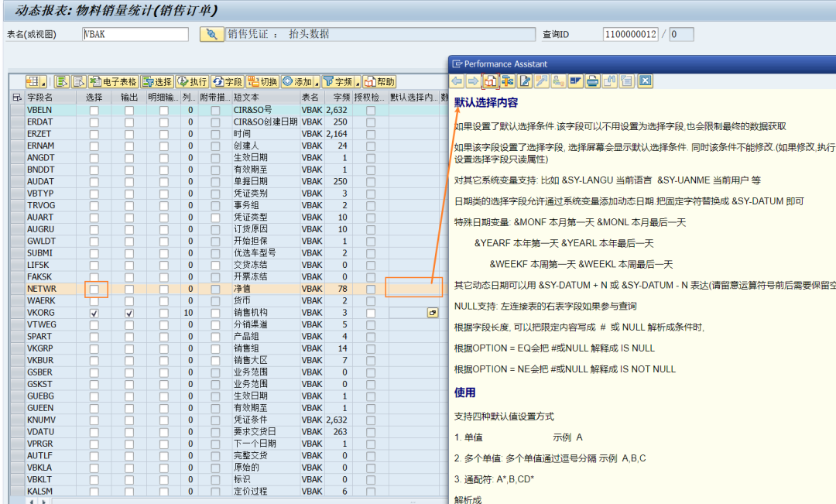The image size is (836, 504).
Task: Select the KALSM field name cell
Action: 50,492
